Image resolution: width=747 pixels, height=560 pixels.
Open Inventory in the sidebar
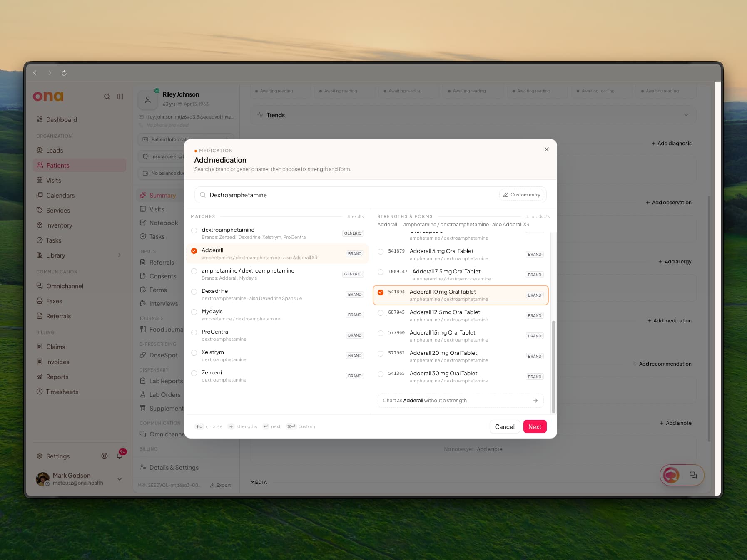tap(79, 225)
